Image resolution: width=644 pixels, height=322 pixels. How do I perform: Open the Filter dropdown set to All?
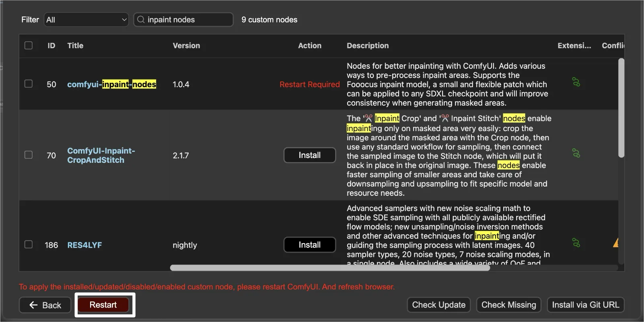click(x=86, y=20)
